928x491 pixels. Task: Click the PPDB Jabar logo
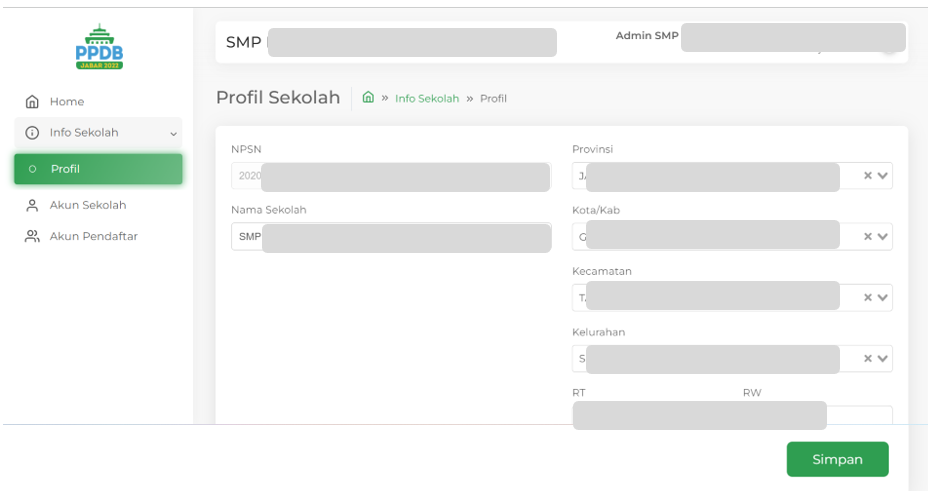click(x=99, y=47)
